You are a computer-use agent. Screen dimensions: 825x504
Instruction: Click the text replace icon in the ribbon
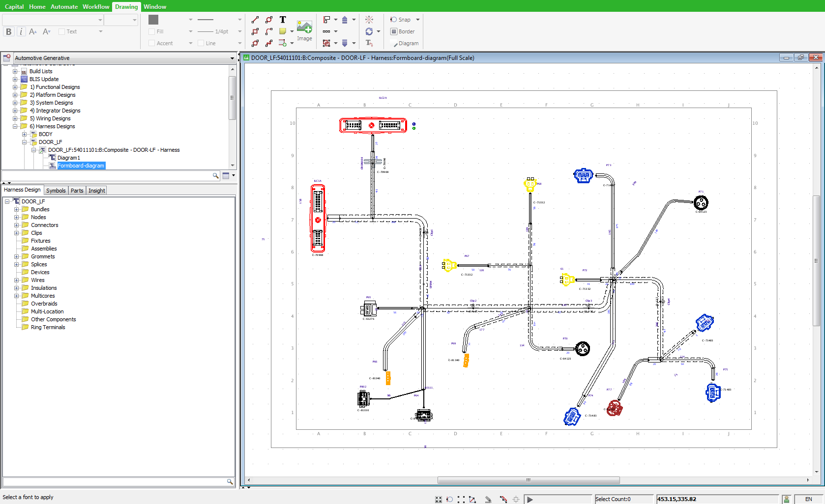(x=369, y=43)
